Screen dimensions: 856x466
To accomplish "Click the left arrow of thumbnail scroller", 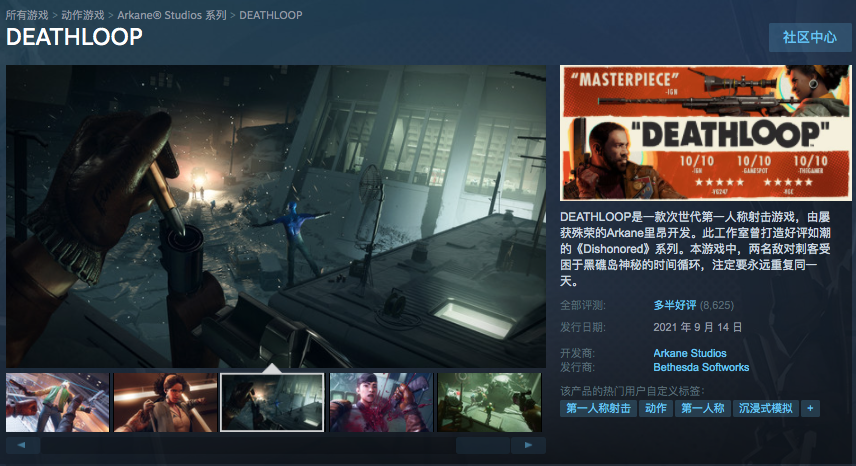I will tap(22, 445).
